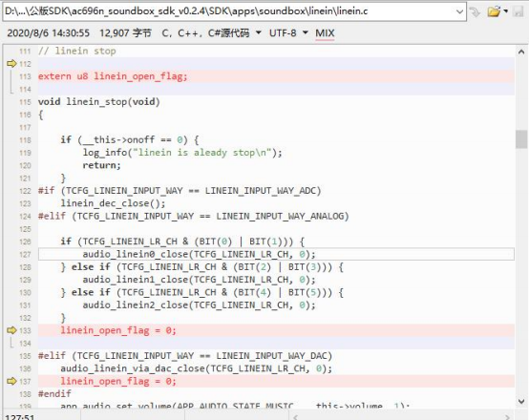Click the yellow diff arrow at line 133

pyautogui.click(x=11, y=330)
